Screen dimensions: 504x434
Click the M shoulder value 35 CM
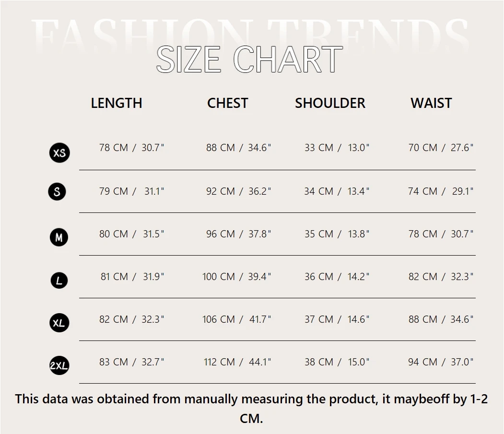click(x=318, y=234)
